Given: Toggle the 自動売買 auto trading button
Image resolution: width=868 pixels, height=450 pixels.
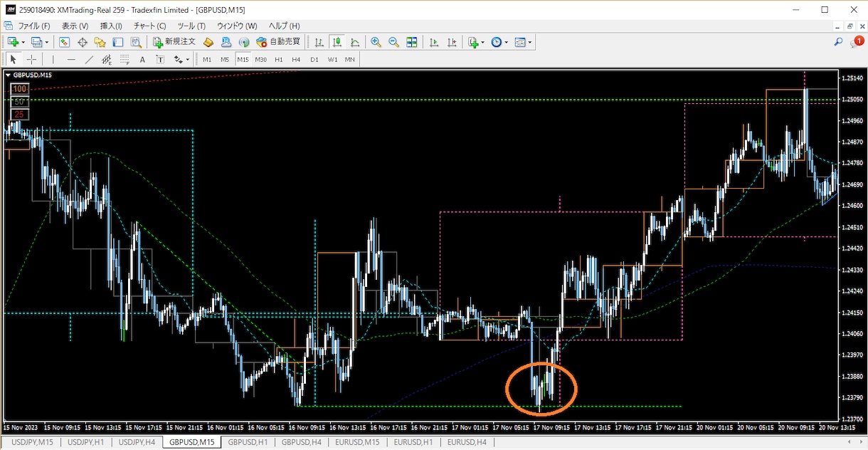Looking at the screenshot, I should (x=278, y=42).
